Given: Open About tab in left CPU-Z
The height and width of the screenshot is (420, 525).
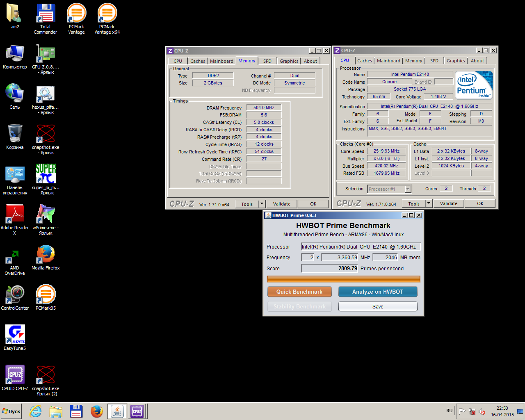Looking at the screenshot, I should click(310, 61).
